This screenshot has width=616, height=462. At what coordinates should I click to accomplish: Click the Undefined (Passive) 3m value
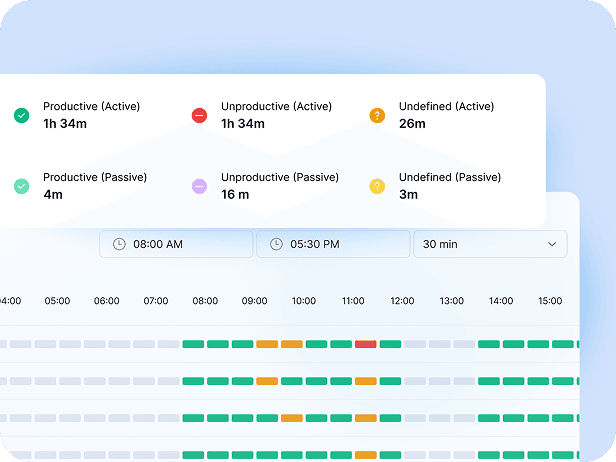tap(409, 194)
